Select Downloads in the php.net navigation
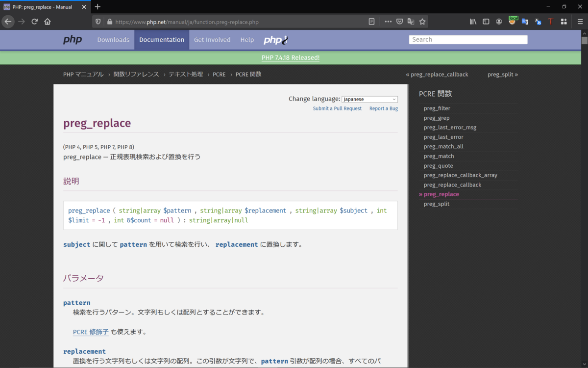588x368 pixels. [x=113, y=39]
